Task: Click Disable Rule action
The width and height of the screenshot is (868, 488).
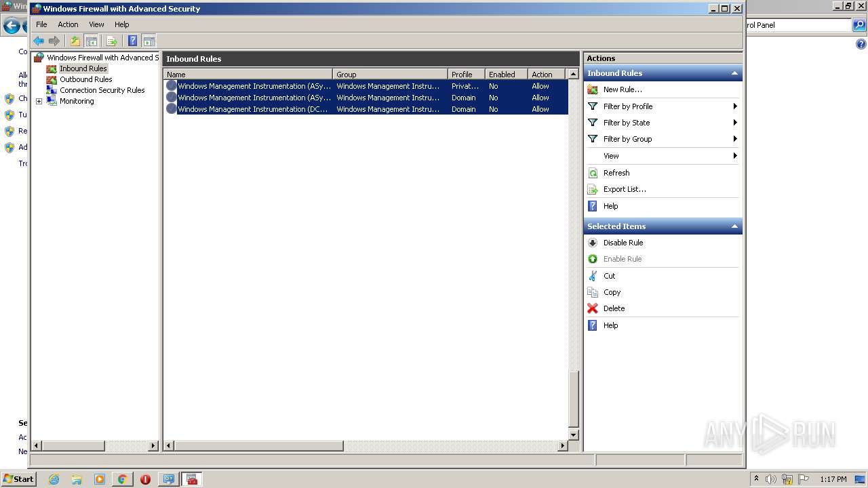Action: tap(623, 243)
